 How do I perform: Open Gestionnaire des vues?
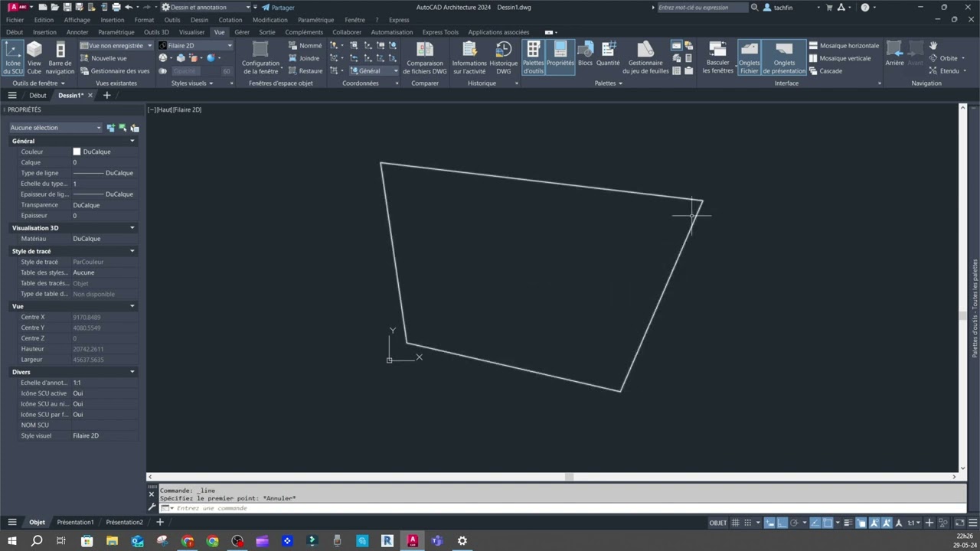click(x=115, y=71)
